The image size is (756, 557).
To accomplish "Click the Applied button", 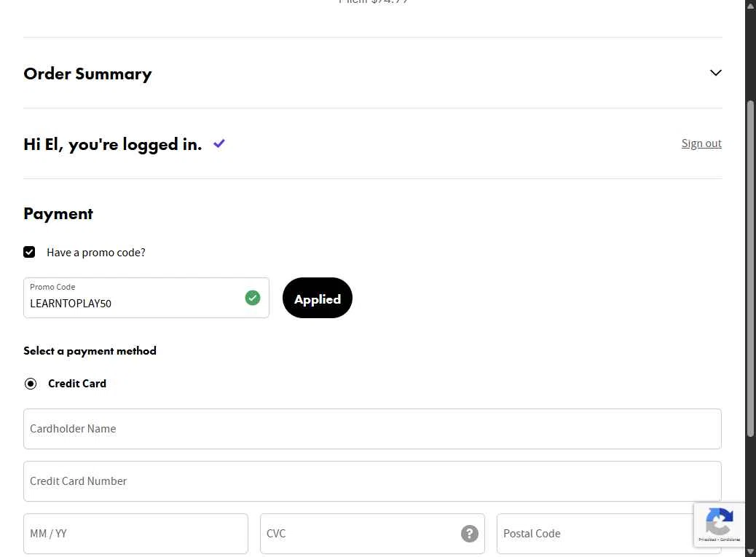I will (x=318, y=298).
